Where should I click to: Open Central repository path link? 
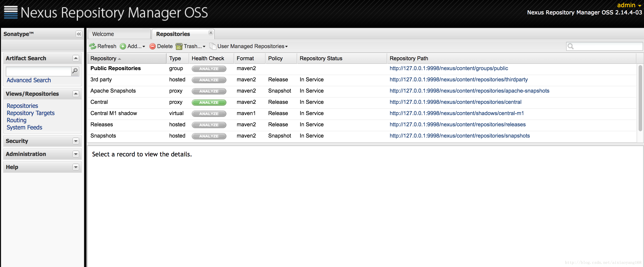[455, 102]
